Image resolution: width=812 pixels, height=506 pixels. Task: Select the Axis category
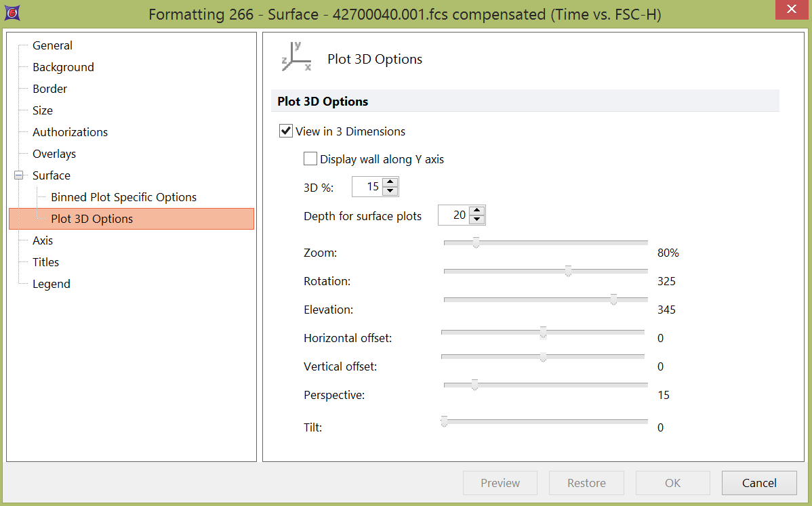pos(43,240)
